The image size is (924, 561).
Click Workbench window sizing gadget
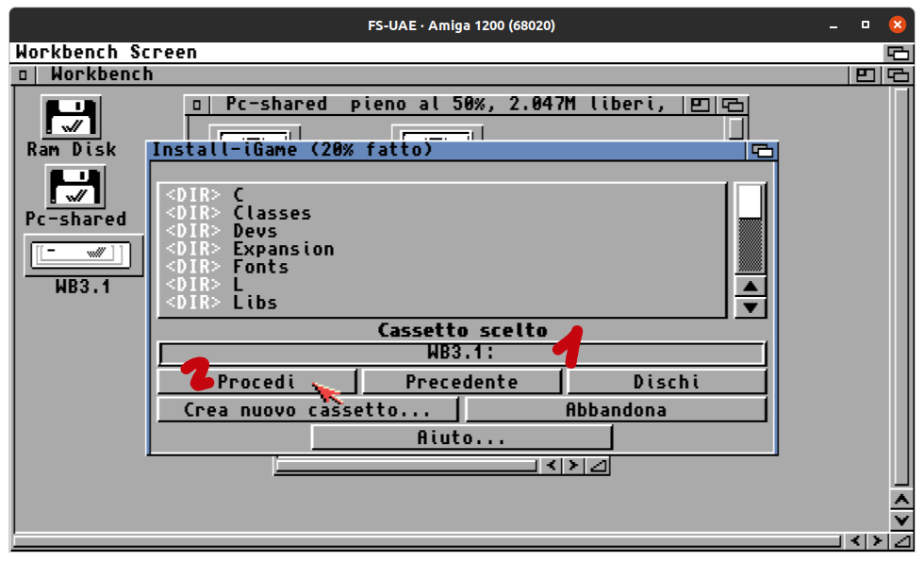(x=901, y=540)
